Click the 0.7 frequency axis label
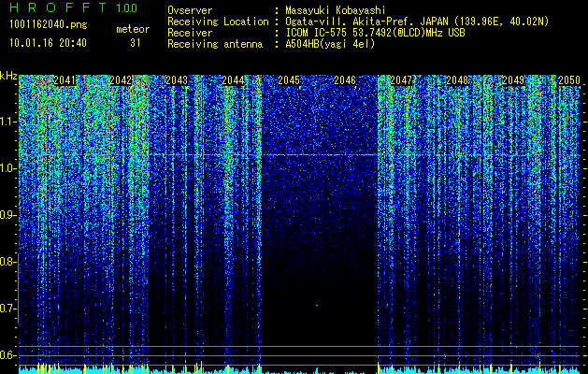 (7, 309)
